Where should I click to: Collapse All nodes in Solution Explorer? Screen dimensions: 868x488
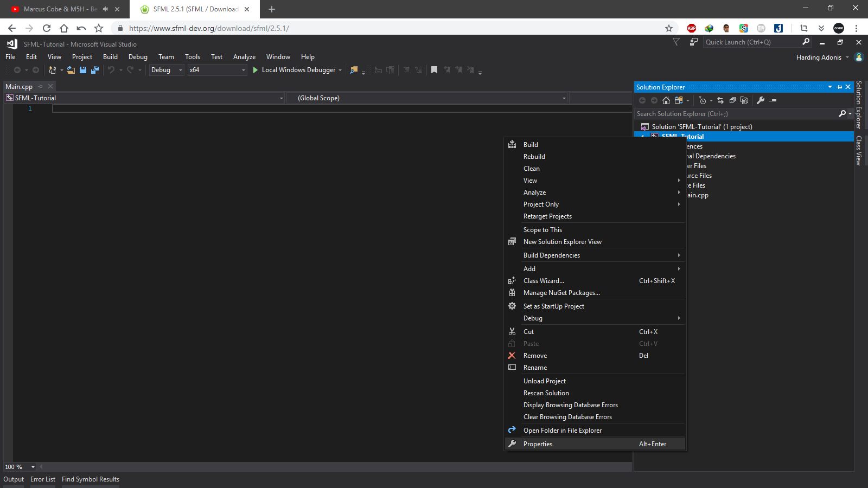coord(732,100)
